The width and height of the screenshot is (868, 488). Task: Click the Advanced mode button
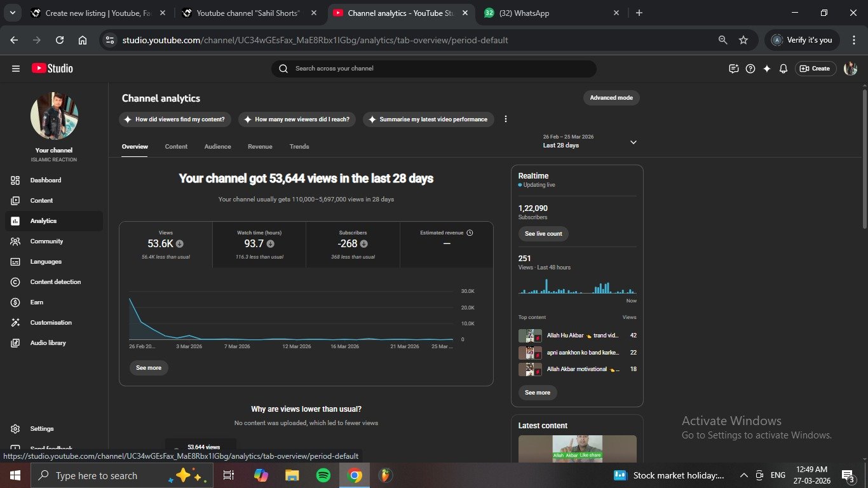click(611, 98)
